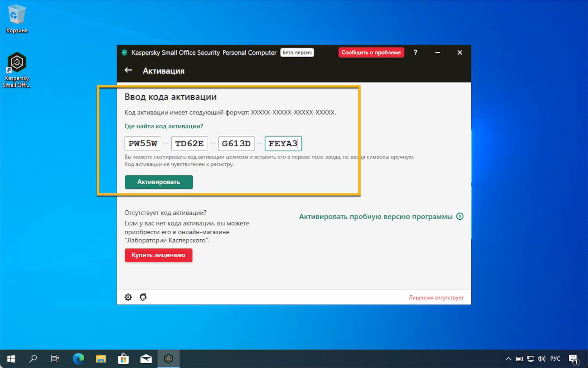Open Microsoft Store from the taskbar

tap(123, 359)
